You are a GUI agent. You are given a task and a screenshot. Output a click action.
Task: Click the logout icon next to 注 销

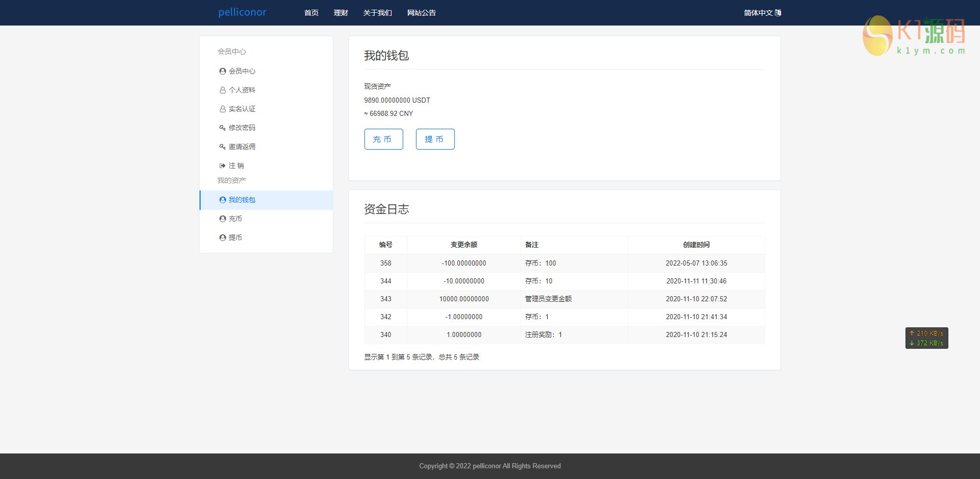(x=223, y=166)
